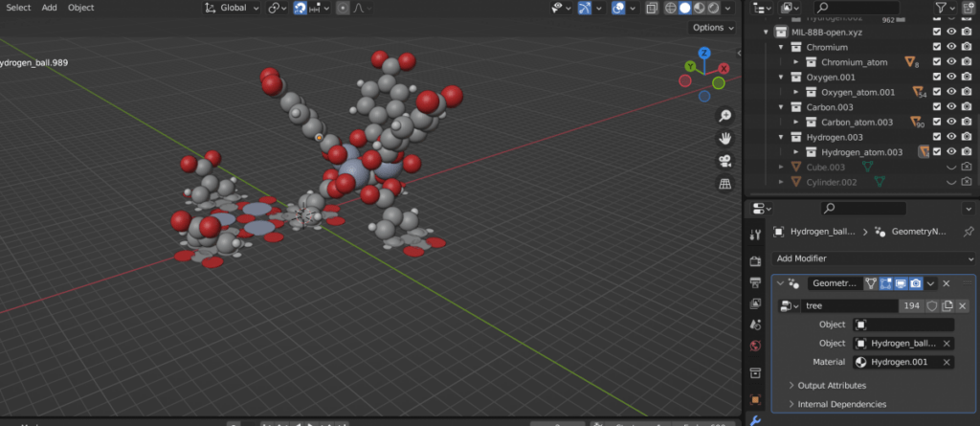Open outliner display mode dropdown

coord(791,8)
